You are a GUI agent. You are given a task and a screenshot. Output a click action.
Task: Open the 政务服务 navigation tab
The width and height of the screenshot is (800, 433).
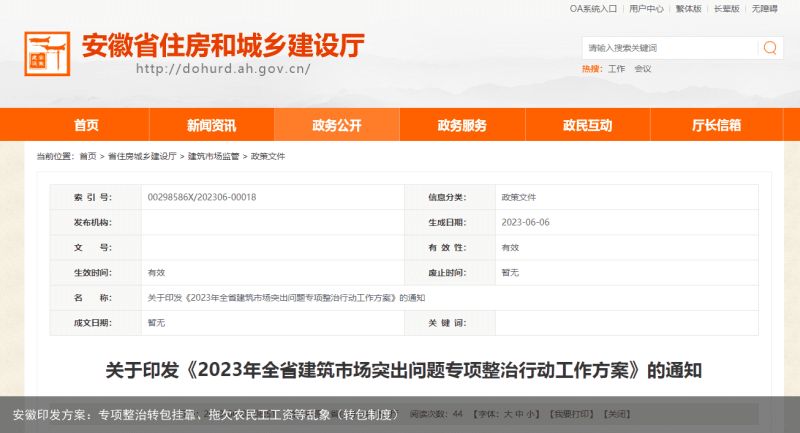pos(462,125)
